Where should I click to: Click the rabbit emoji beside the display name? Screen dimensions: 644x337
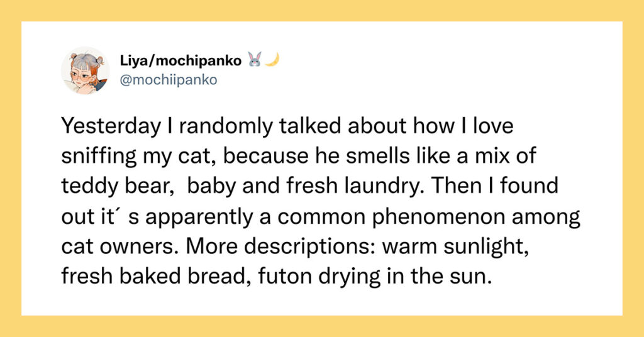pos(255,60)
